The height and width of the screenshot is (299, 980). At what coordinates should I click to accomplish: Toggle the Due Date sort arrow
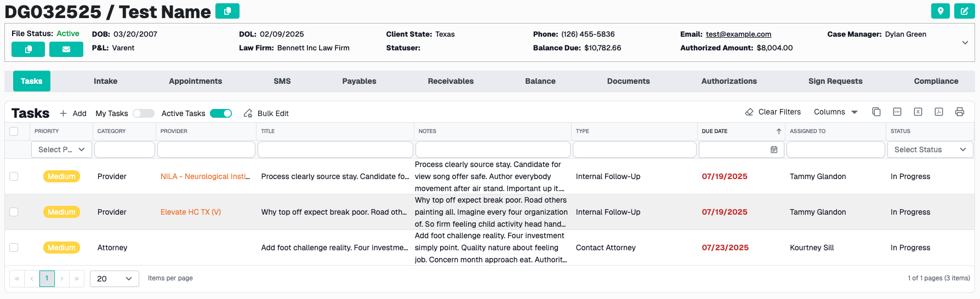(779, 131)
